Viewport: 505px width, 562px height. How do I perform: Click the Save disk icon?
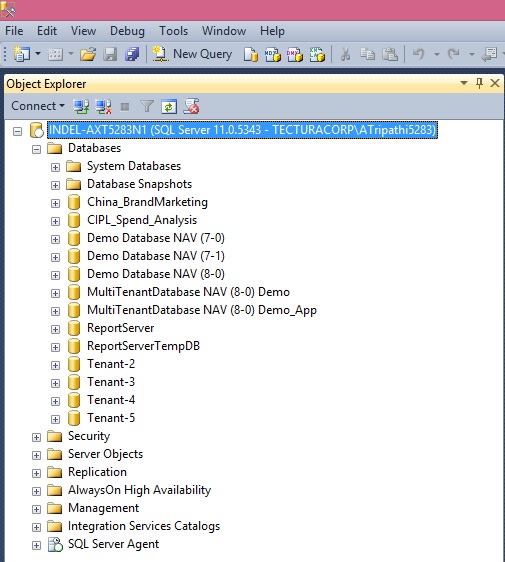coord(110,54)
